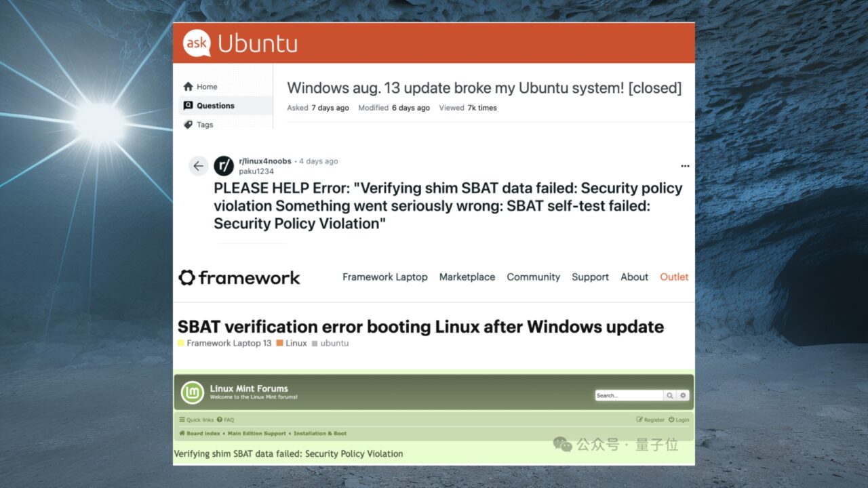
Task: Open Community nav item
Action: tap(534, 277)
